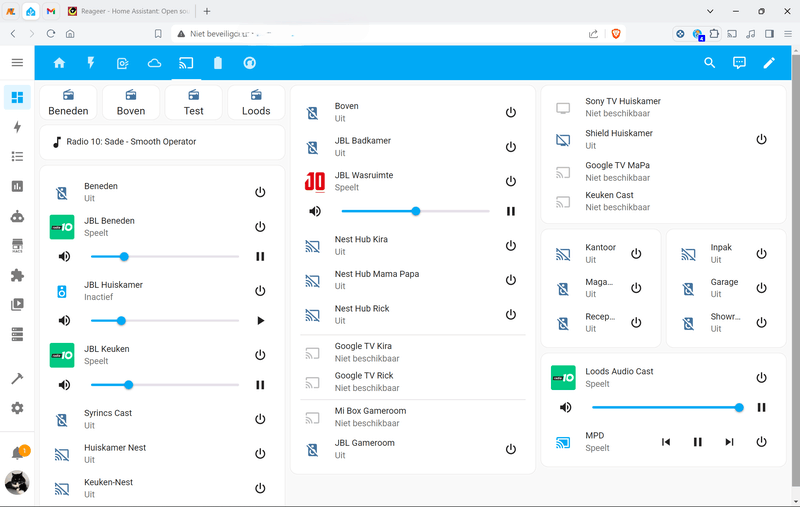This screenshot has width=800, height=507.
Task: Adjust the JBL Wasruimte volume slider
Action: click(415, 211)
